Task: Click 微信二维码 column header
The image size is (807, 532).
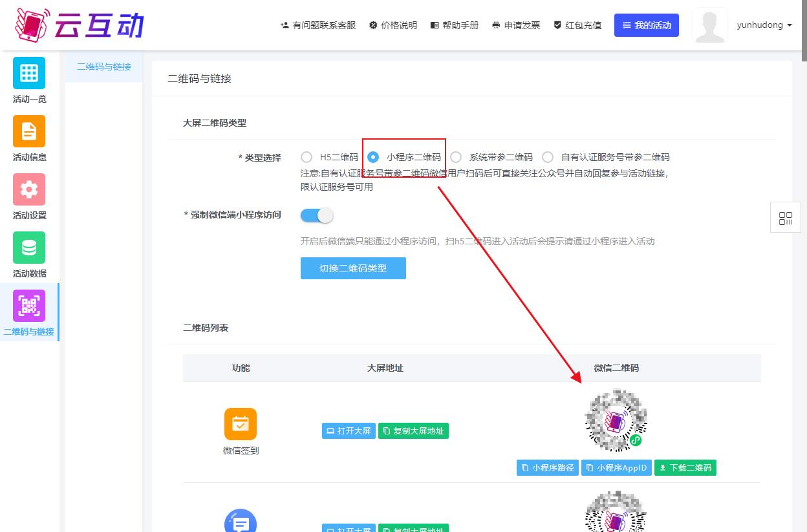Action: coord(616,368)
